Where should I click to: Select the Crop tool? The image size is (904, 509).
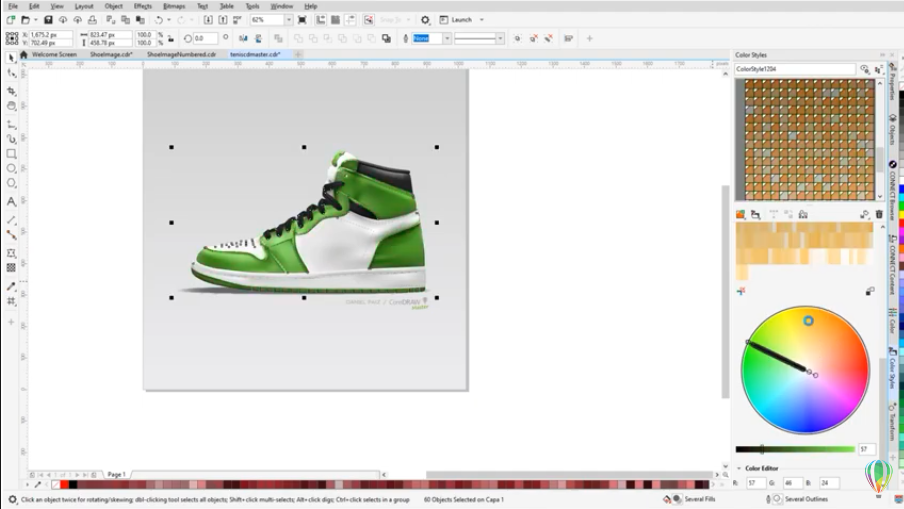(11, 91)
